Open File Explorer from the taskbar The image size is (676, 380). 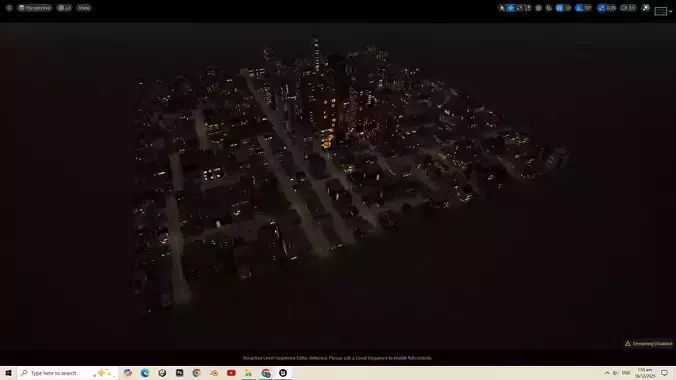[x=248, y=373]
